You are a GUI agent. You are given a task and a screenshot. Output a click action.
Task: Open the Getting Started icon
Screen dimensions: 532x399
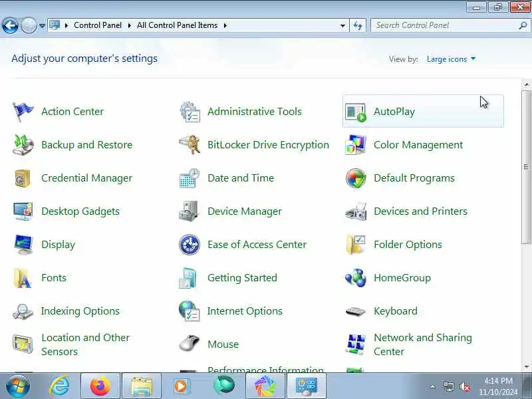tap(188, 278)
